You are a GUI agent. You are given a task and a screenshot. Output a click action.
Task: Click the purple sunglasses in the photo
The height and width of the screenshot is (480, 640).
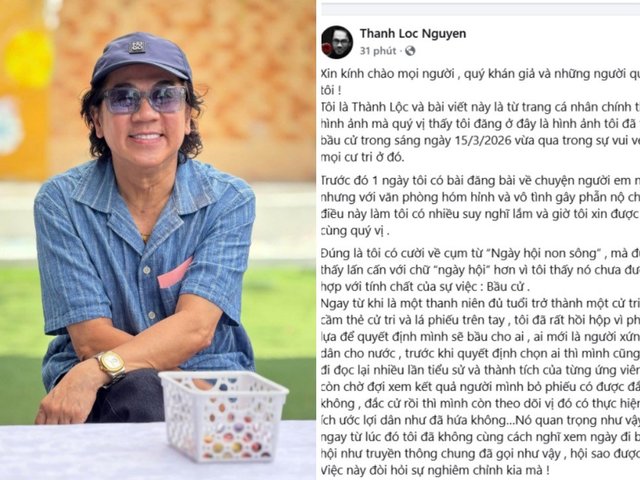point(145,100)
